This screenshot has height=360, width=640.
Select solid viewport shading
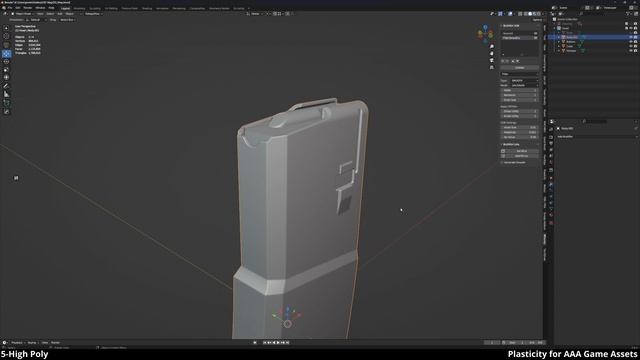point(529,14)
